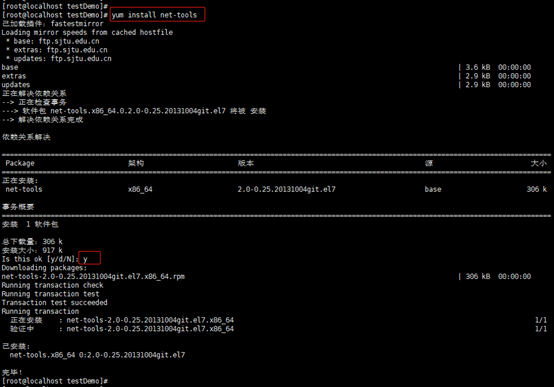The image size is (554, 387).
Task: Click the 'Running transaction test' line
Action: [x=50, y=294]
